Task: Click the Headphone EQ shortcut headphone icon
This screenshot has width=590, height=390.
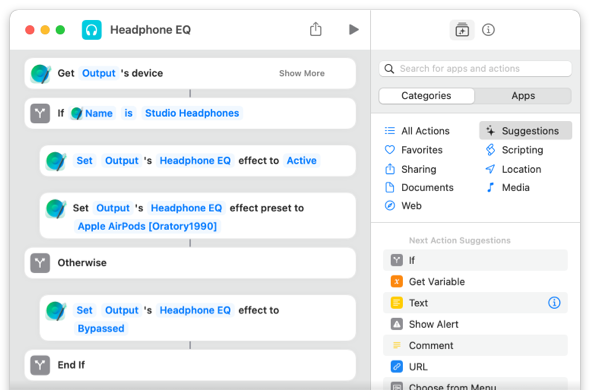Action: [92, 30]
